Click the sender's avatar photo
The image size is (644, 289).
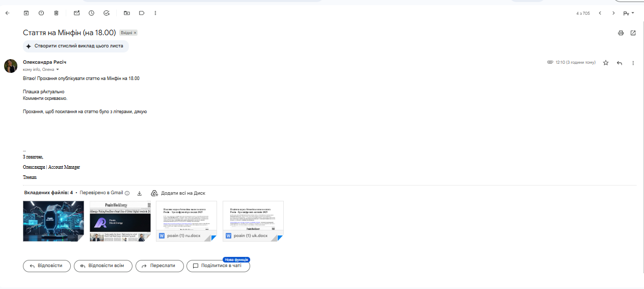click(11, 66)
